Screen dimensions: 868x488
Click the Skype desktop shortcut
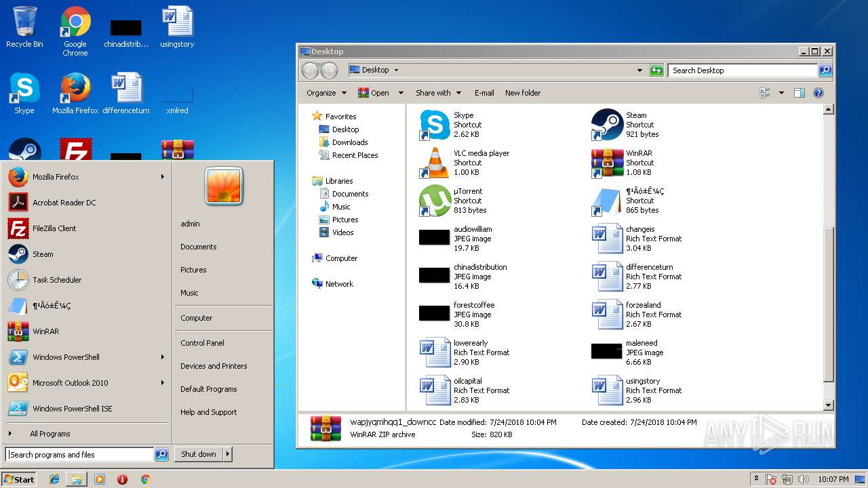[24, 94]
